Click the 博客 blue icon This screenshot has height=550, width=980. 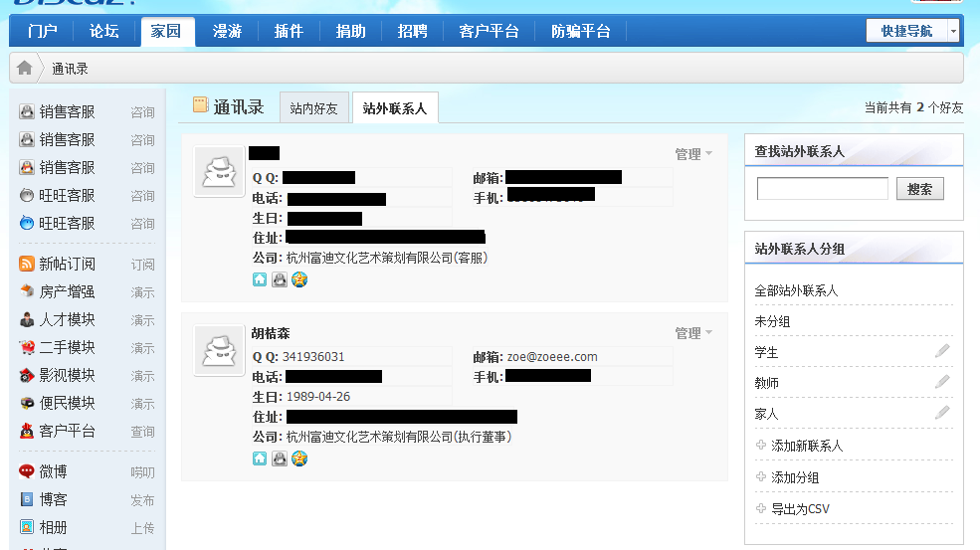(26, 499)
